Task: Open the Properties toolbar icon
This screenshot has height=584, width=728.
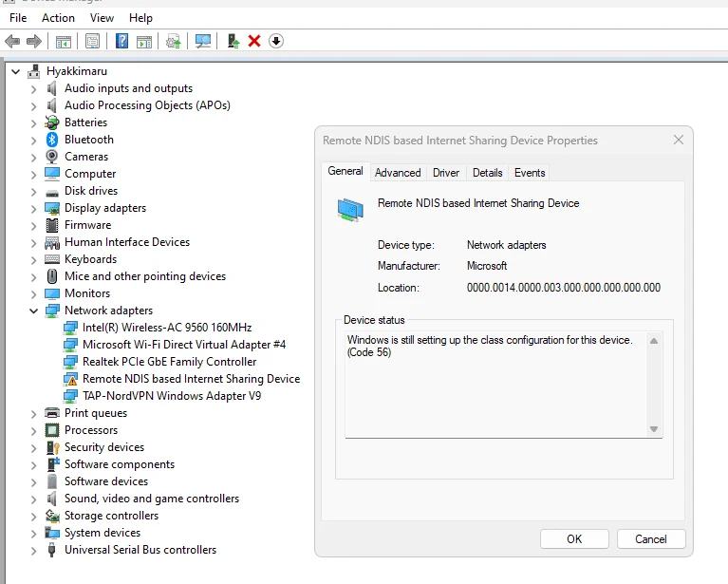Action: point(92,42)
